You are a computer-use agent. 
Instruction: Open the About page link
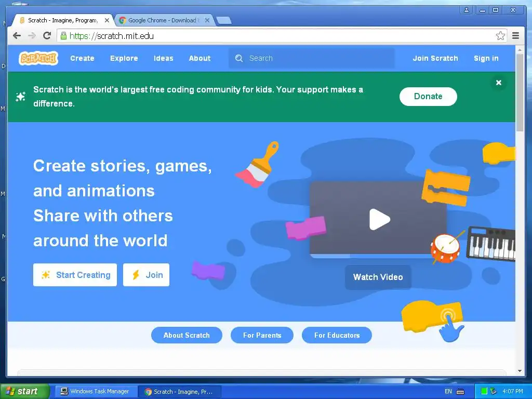(x=199, y=58)
